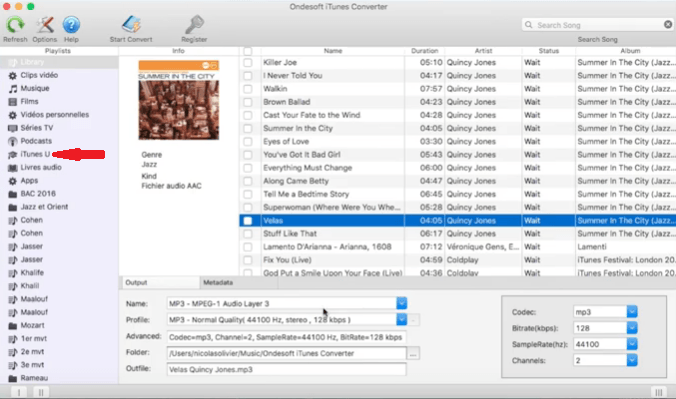676x399 pixels.
Task: Check the Fix You (Live) checkbox
Action: point(248,260)
